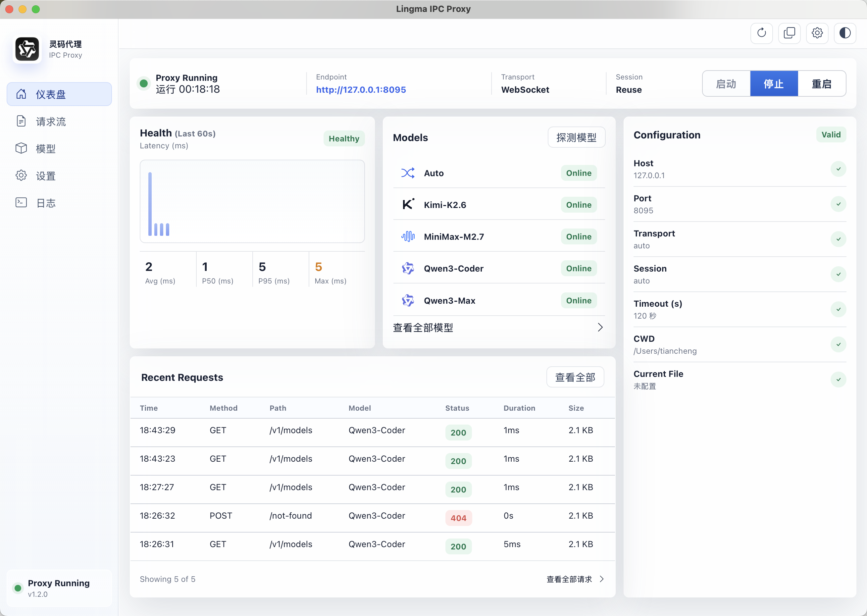Click the Max (ms) latency value 5

(x=319, y=267)
